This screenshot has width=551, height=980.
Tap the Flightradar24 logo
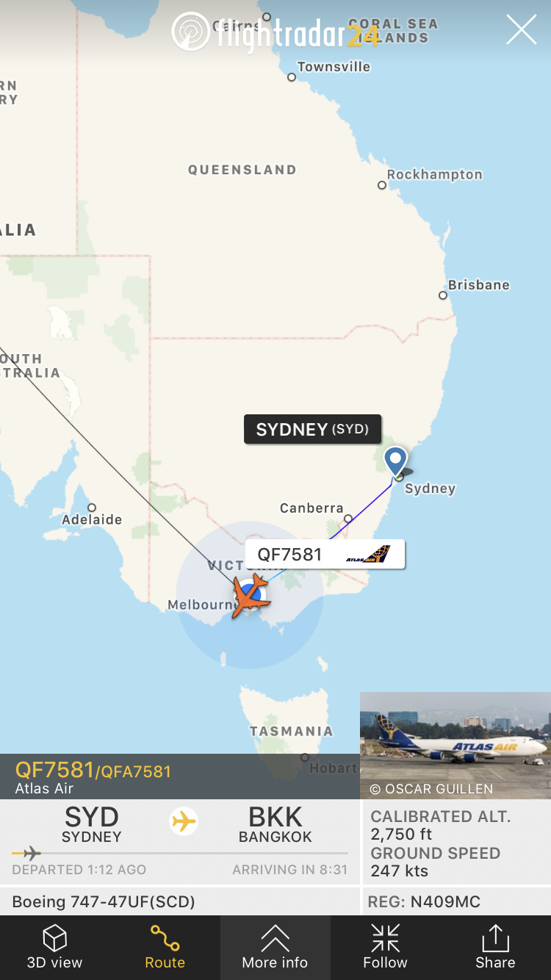click(275, 32)
